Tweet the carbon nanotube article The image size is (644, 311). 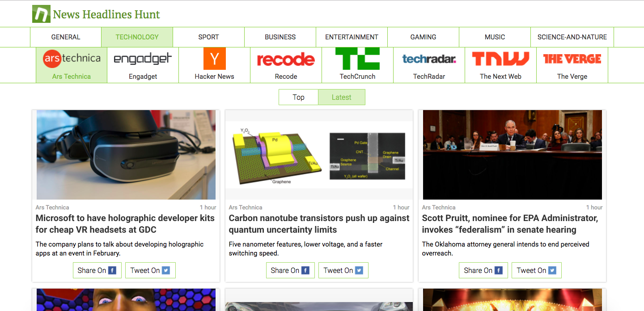(343, 270)
